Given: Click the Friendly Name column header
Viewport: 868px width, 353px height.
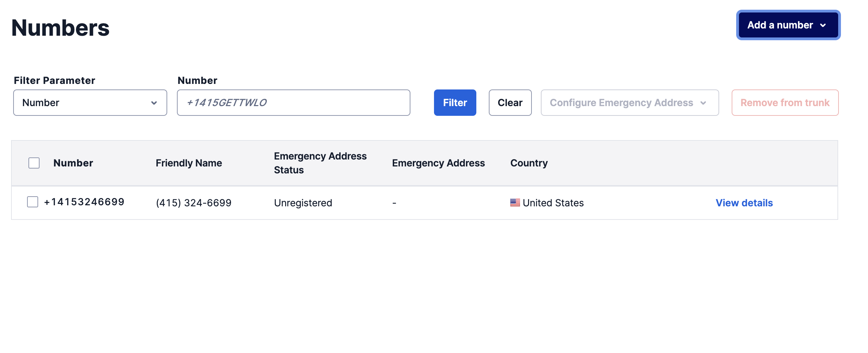Looking at the screenshot, I should click(x=189, y=163).
